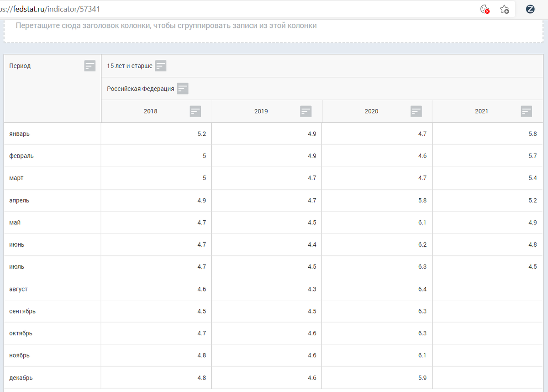Viewport: 548px width, 392px height.
Task: Click inside the browser address bar
Action: click(183, 9)
